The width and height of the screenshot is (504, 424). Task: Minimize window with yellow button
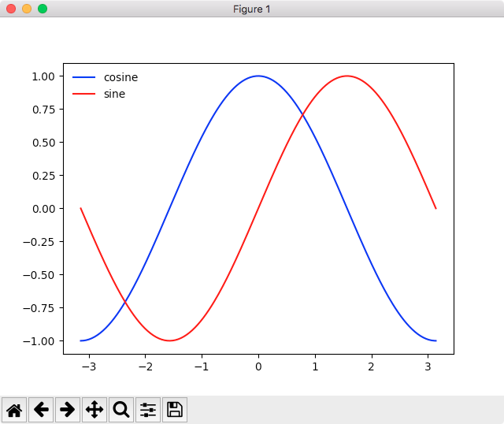27,9
